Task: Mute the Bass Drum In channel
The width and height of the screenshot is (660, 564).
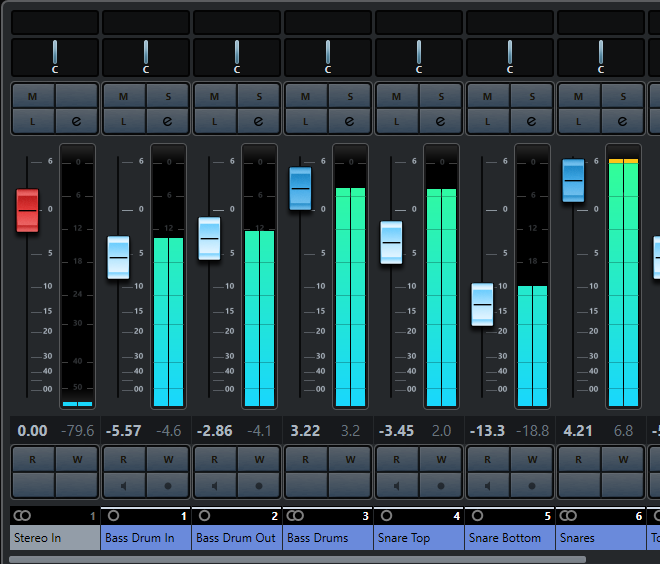Action: click(x=124, y=96)
